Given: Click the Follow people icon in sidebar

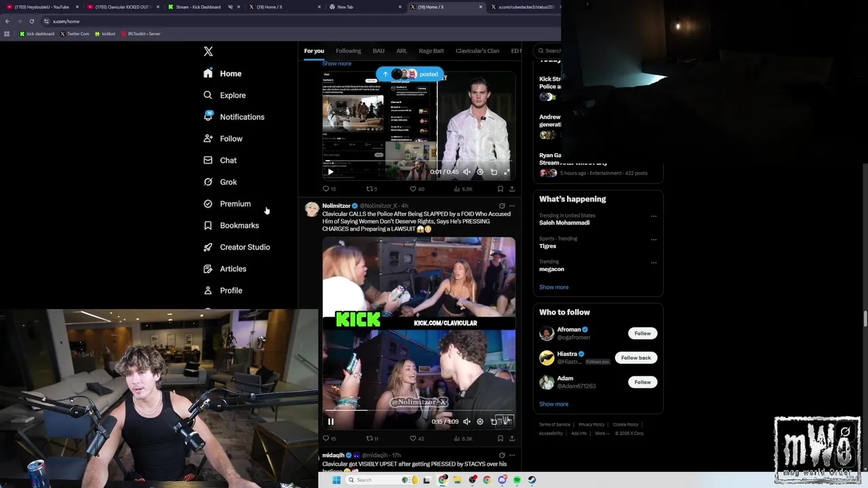Looking at the screenshot, I should (x=208, y=138).
